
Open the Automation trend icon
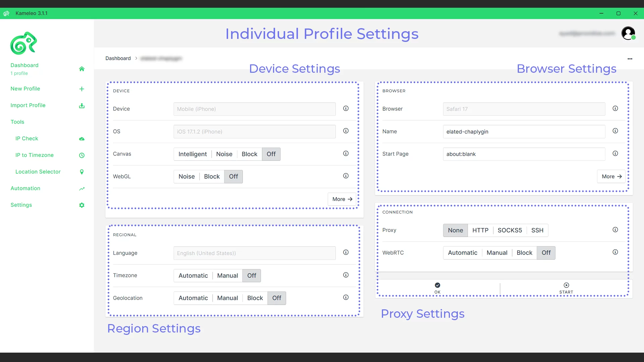(x=82, y=188)
